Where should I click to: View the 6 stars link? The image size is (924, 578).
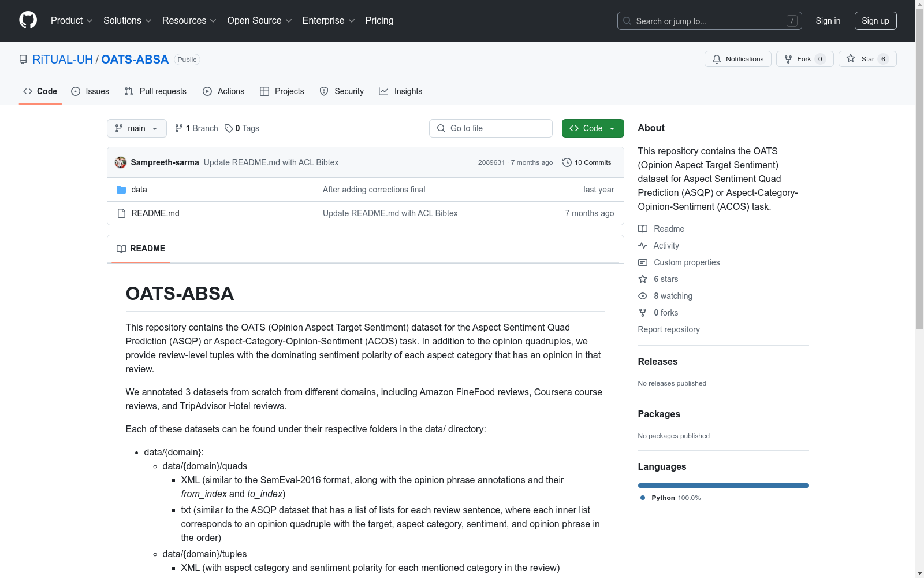pos(666,279)
